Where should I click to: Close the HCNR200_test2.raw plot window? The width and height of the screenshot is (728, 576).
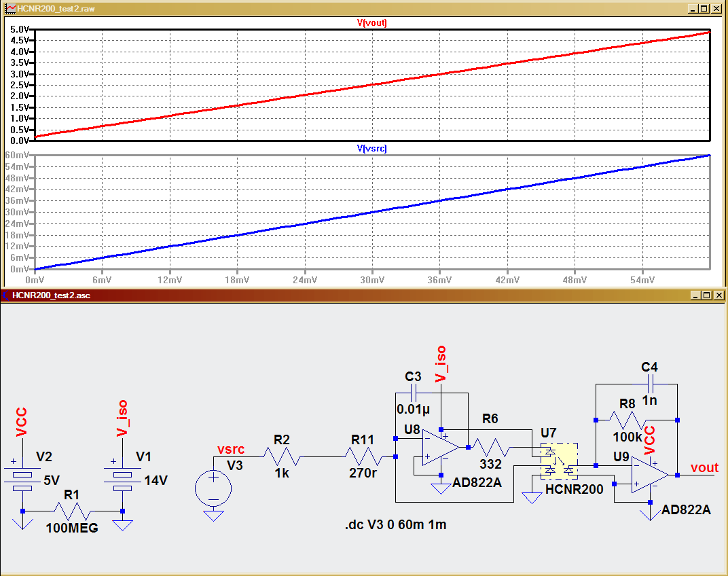[x=716, y=9]
